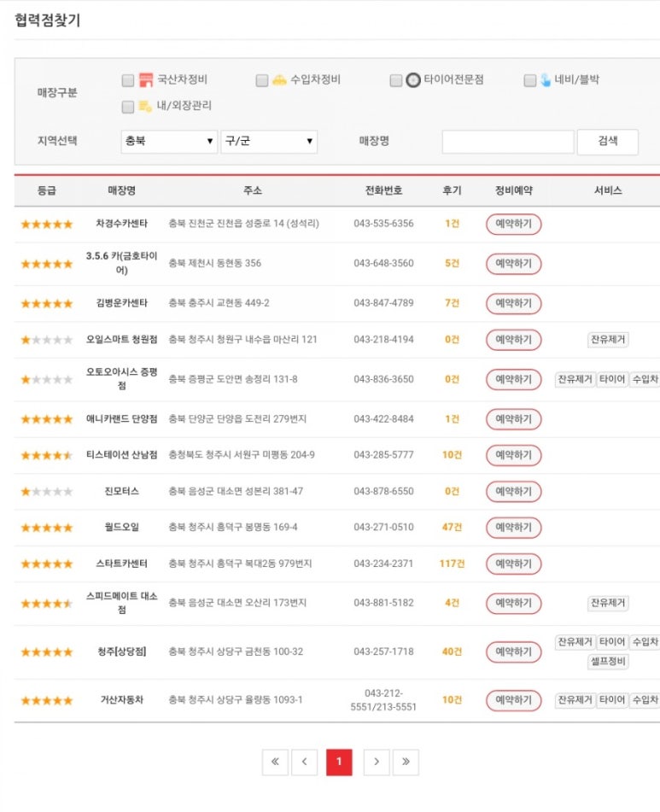Click 예약하기 for 김병운카센타

(x=513, y=303)
